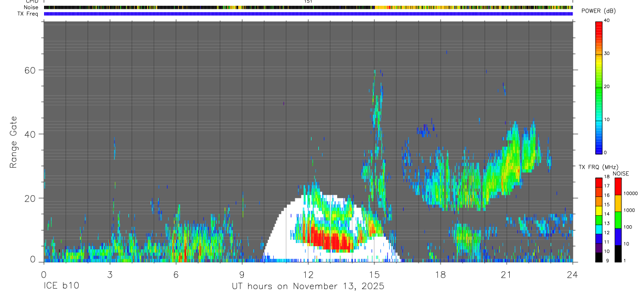The image size is (644, 297).
Task: Click the "10000" NOISE scale label
Action: pos(631,193)
